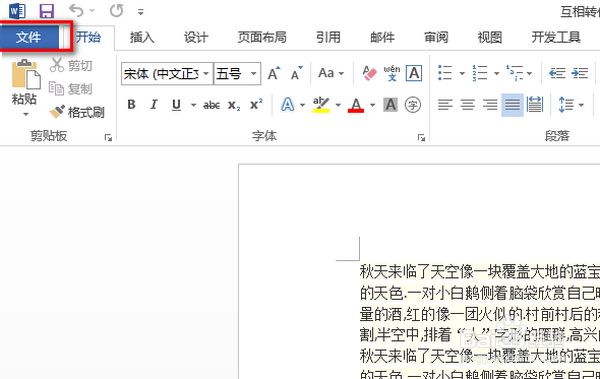Click the Multilevel List icon
Viewport: 600px width, 379px height.
[x=515, y=73]
